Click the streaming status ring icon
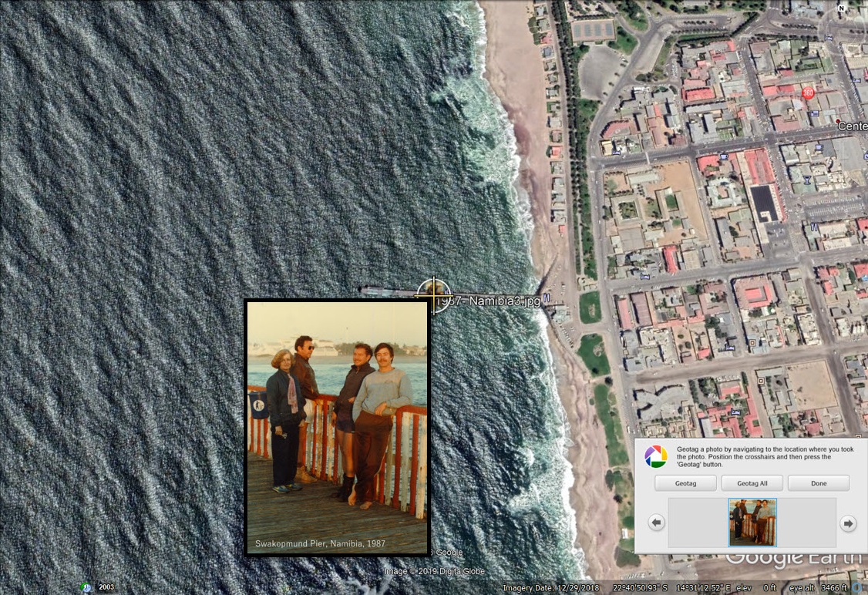The width and height of the screenshot is (868, 595). tap(858, 587)
